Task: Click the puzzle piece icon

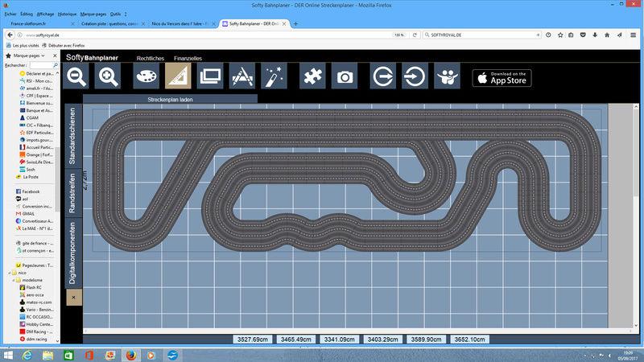Action: [312, 77]
